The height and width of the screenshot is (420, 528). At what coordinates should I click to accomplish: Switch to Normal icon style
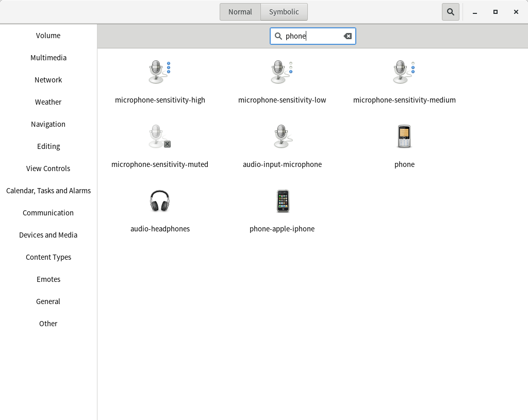pyautogui.click(x=240, y=12)
